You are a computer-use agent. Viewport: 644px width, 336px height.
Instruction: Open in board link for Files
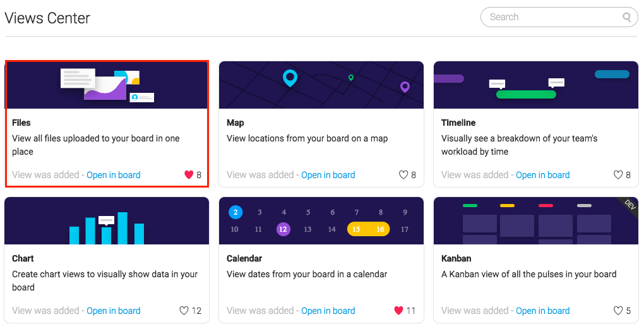(114, 175)
